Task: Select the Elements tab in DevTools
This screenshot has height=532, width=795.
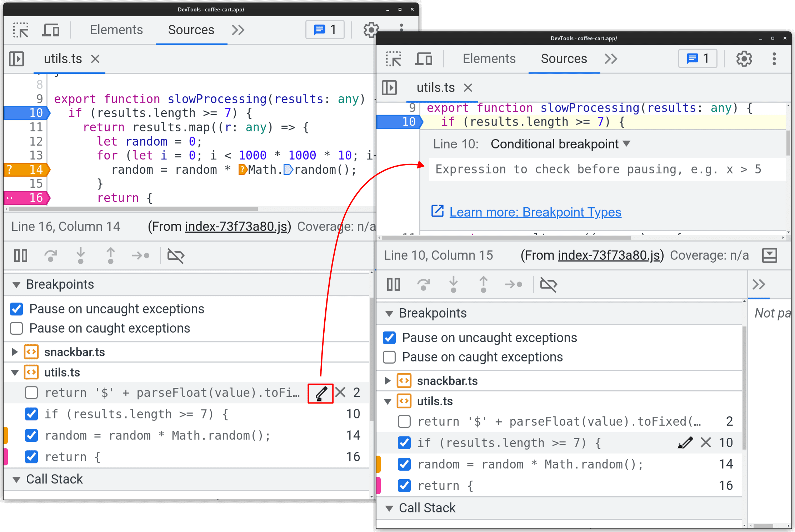Action: coord(116,29)
